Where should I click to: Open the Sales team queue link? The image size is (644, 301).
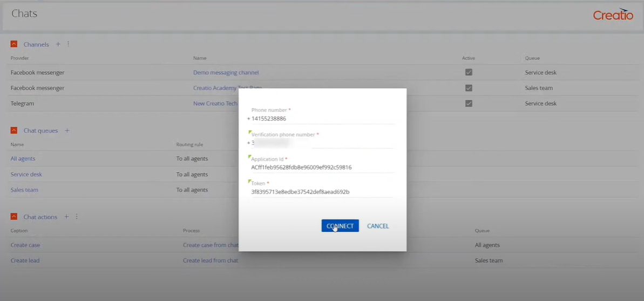point(24,190)
